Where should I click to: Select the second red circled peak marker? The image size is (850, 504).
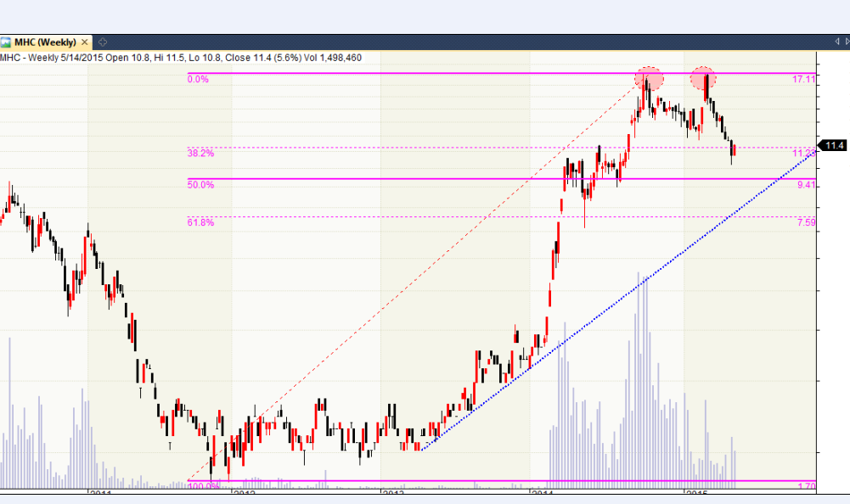pos(703,79)
